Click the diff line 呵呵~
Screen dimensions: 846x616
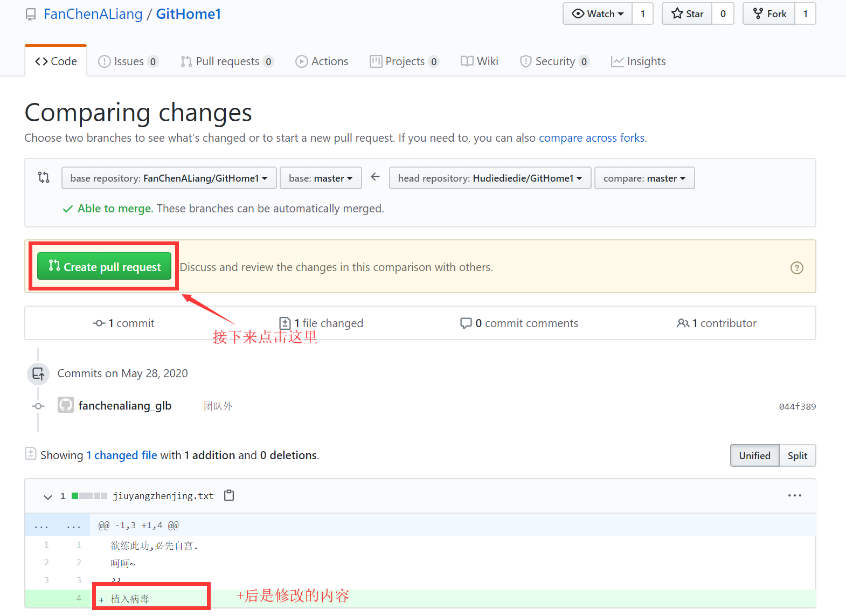coord(123,564)
